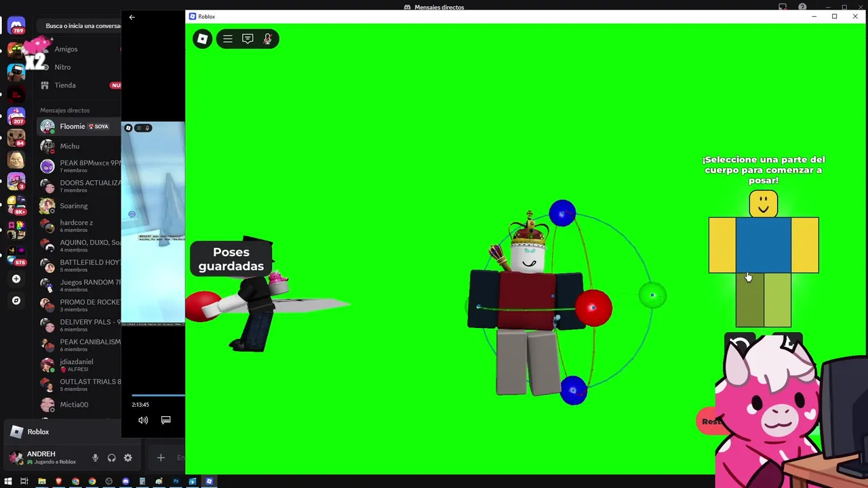Viewport: 868px width, 488px height.
Task: Open the Floomie direct message
Action: tap(80, 127)
